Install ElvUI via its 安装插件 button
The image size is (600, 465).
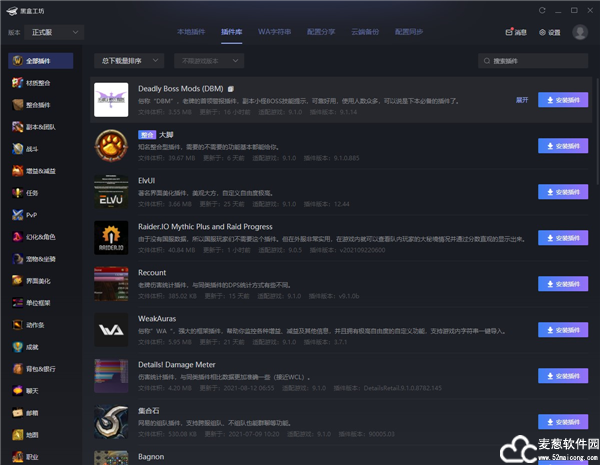point(563,192)
